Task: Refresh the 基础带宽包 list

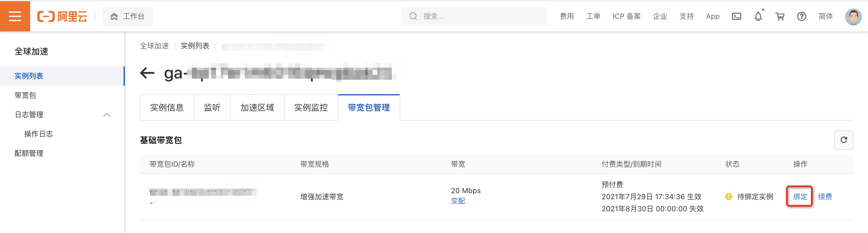Action: pyautogui.click(x=843, y=140)
